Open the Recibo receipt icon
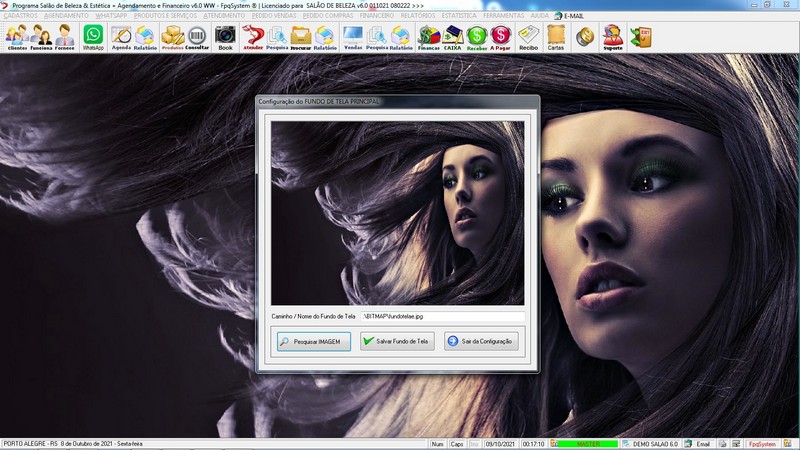Screen dimensions: 800x450 pos(528,37)
